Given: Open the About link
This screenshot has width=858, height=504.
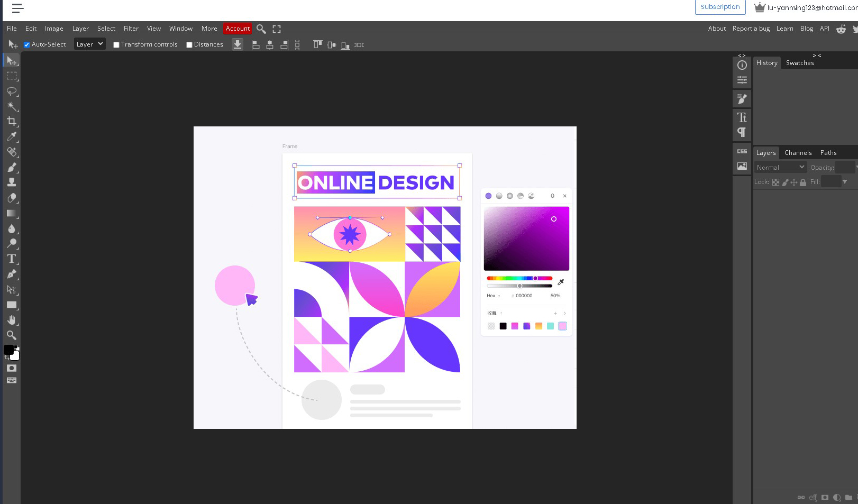Looking at the screenshot, I should point(717,29).
